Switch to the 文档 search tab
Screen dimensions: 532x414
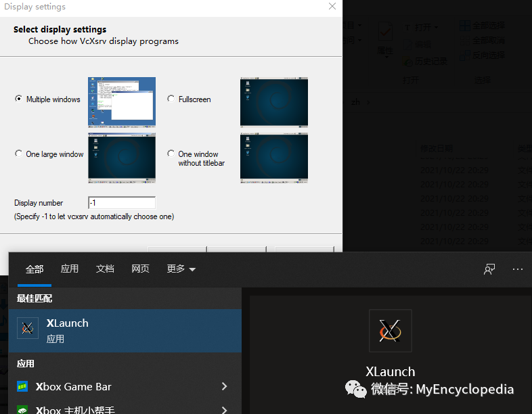105,269
